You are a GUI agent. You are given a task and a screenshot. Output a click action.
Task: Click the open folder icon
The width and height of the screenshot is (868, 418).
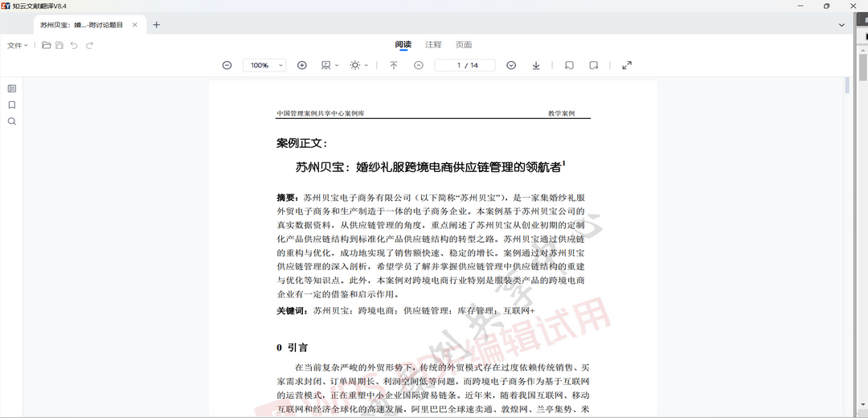click(x=47, y=45)
